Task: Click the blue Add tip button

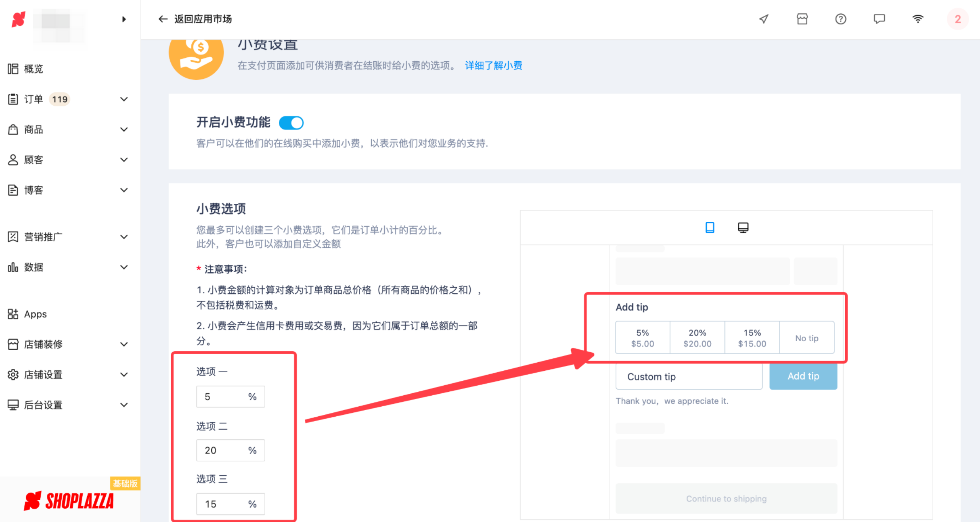Action: click(803, 376)
